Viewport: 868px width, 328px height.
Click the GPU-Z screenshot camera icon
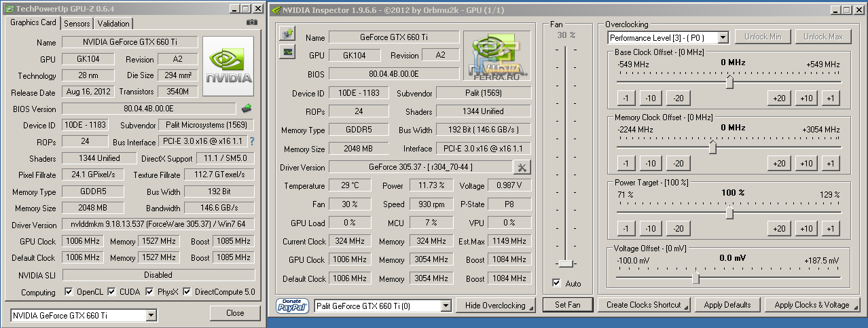point(252,22)
